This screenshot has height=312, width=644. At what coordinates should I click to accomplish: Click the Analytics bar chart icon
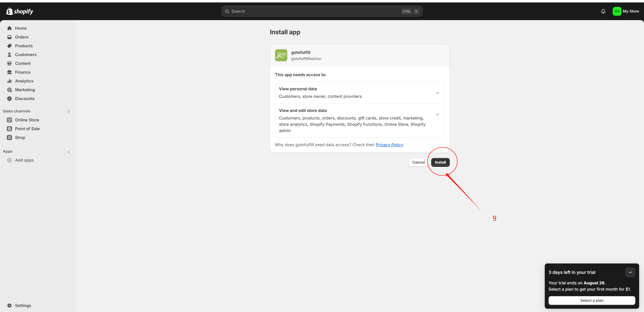click(9, 81)
